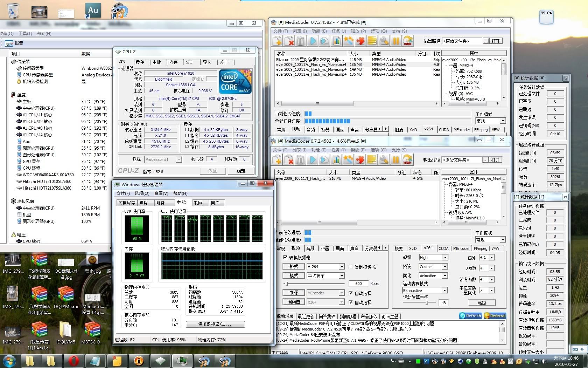
Task: Click Add File icon in upper MediaCoder toolbar
Action: tap(277, 41)
